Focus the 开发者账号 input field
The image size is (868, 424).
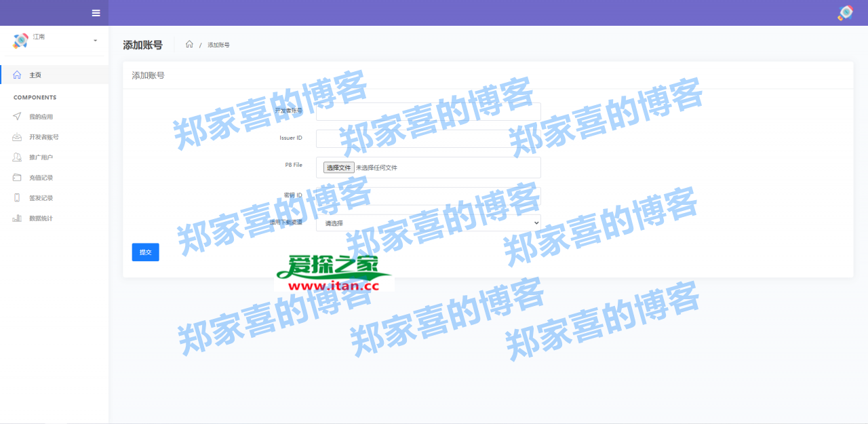point(429,111)
